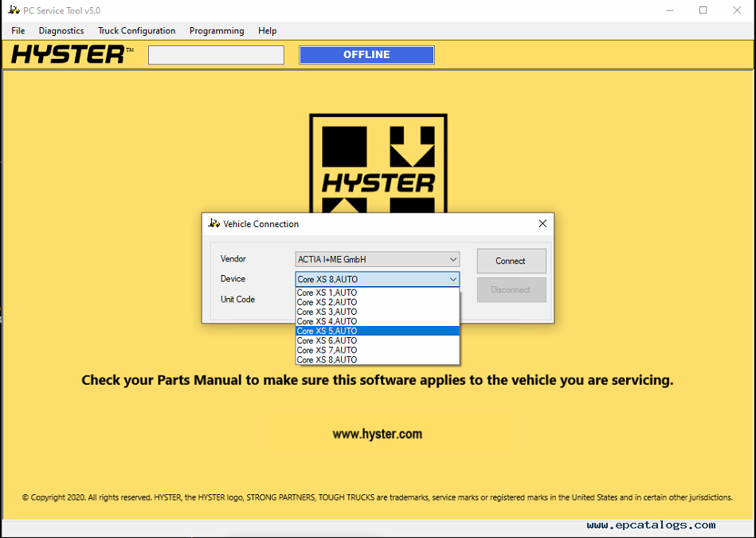
Task: Collapse the Device dropdown arrow
Action: 452,279
